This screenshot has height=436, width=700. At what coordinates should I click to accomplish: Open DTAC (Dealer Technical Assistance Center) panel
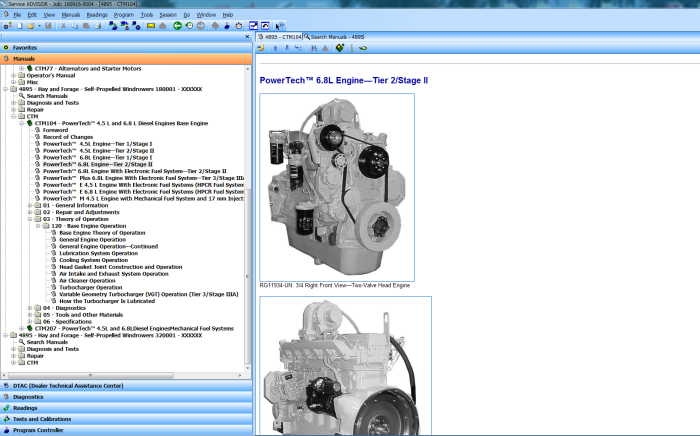(x=126, y=386)
